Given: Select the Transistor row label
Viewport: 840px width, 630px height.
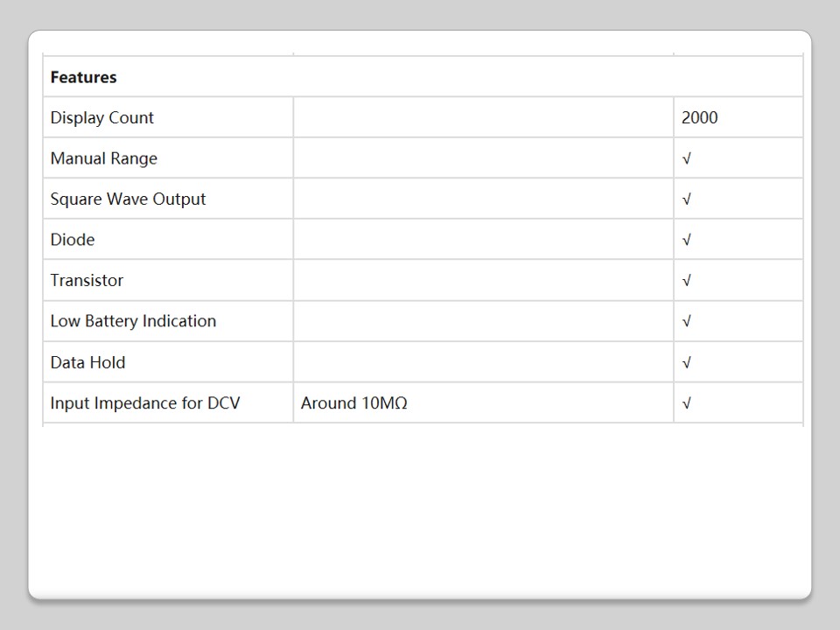Looking at the screenshot, I should click(x=87, y=280).
